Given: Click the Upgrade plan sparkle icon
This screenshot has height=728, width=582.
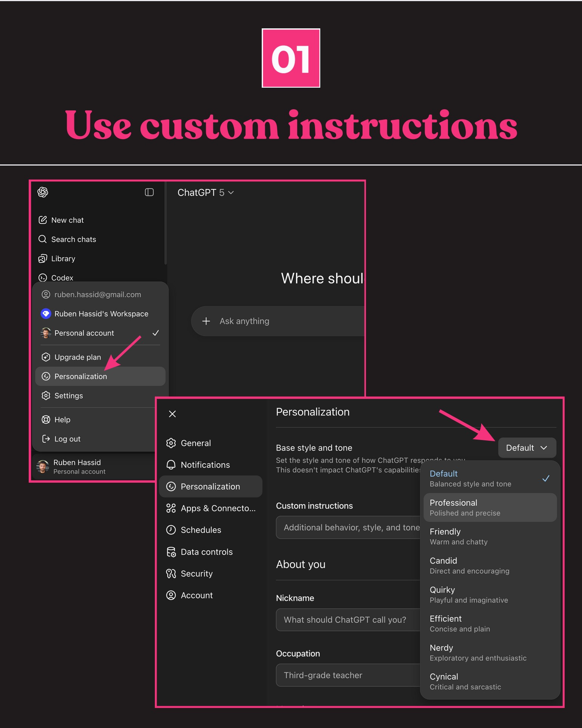Looking at the screenshot, I should pyautogui.click(x=46, y=357).
